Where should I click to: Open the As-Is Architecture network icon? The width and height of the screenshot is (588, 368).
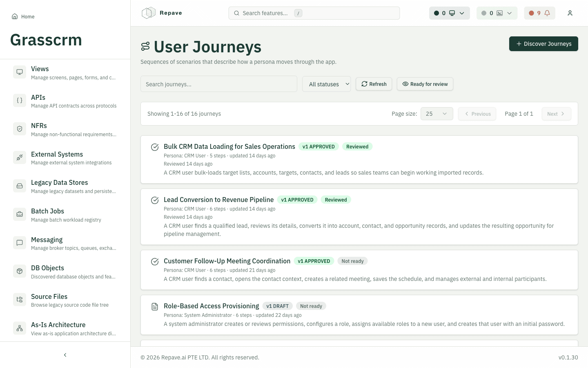pos(20,328)
